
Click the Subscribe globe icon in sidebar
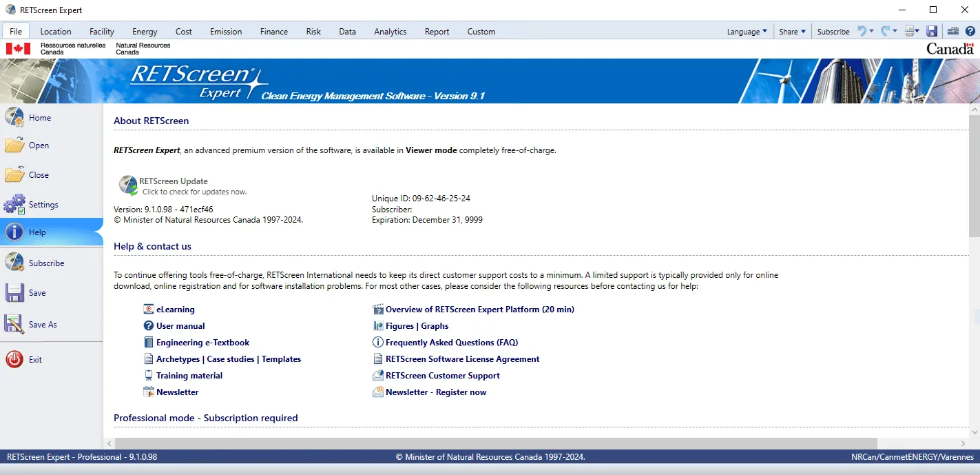coord(14,263)
